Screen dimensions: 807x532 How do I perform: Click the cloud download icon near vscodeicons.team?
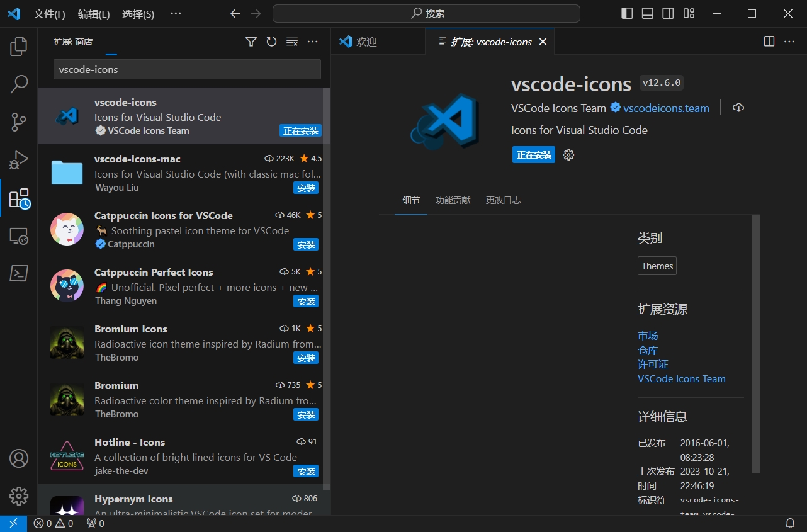(x=738, y=108)
